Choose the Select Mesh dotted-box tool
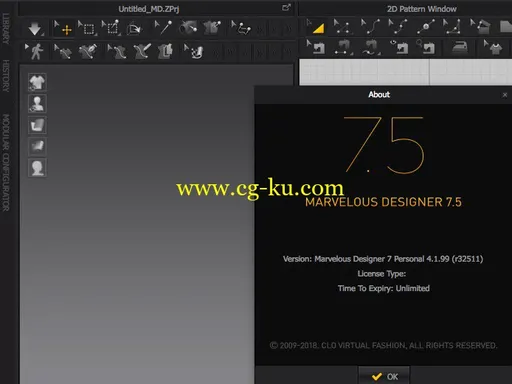Image resolution: width=512 pixels, height=384 pixels. (x=87, y=29)
